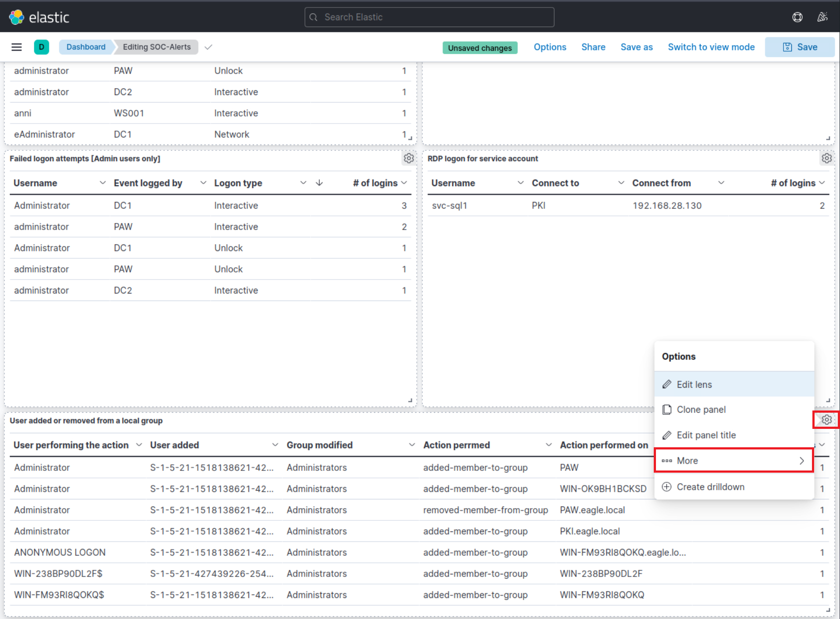Open gear settings on Failed logon attempts panel
This screenshot has width=840, height=619.
point(408,158)
